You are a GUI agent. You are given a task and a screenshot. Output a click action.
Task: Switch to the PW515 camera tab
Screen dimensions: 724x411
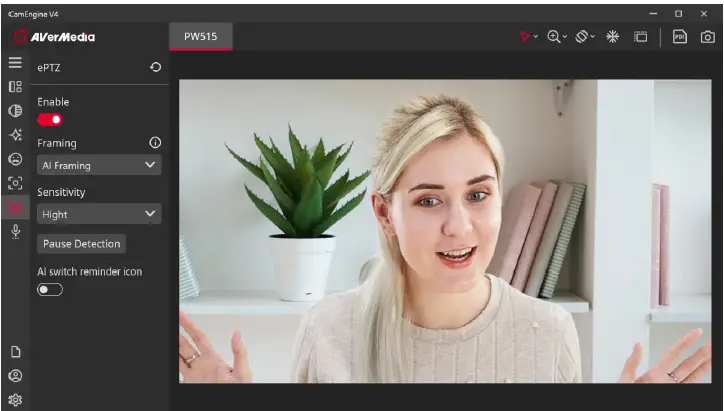tap(200, 36)
